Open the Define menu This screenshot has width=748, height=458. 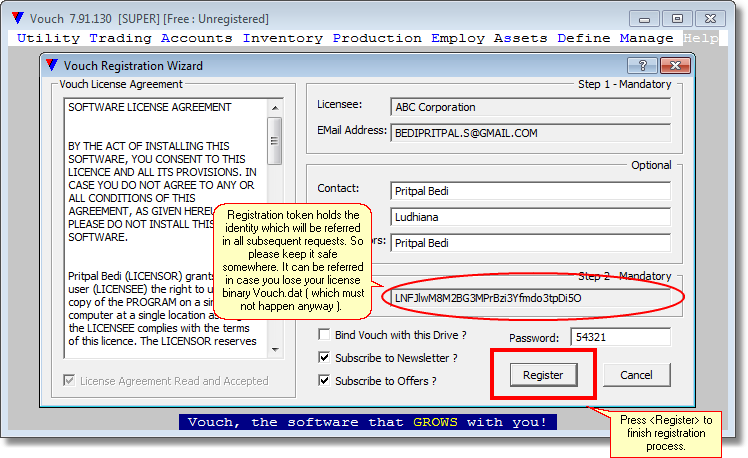pyautogui.click(x=583, y=38)
